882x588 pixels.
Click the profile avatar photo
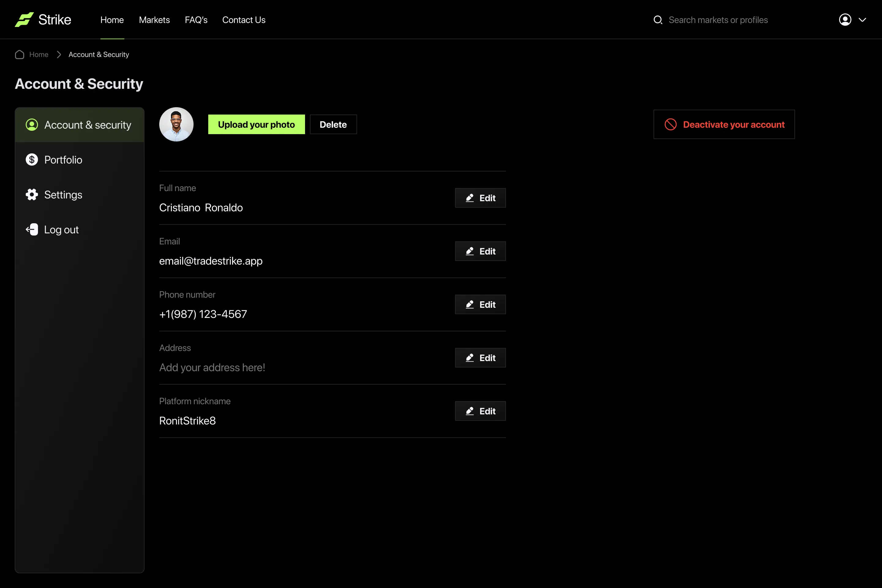click(176, 125)
